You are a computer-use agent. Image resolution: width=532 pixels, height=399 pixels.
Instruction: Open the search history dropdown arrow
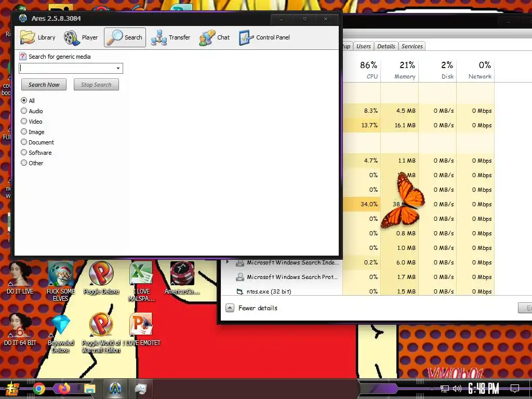(x=118, y=68)
